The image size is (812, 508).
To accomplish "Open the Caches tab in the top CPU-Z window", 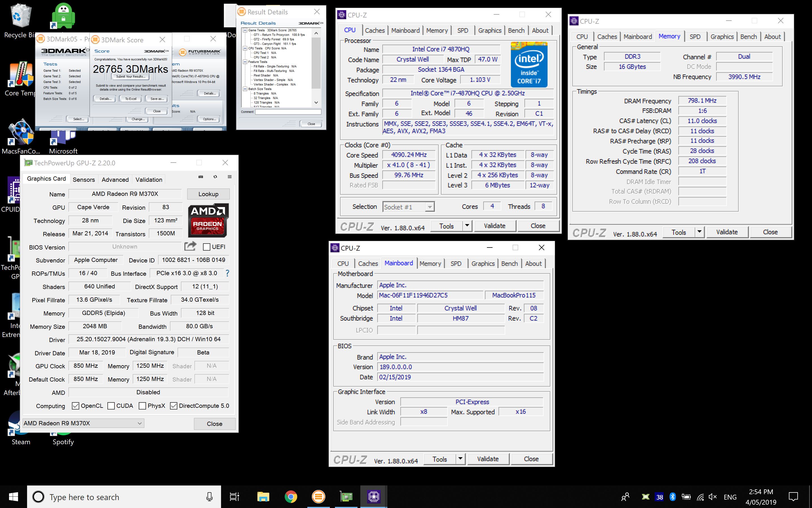I will pyautogui.click(x=375, y=30).
